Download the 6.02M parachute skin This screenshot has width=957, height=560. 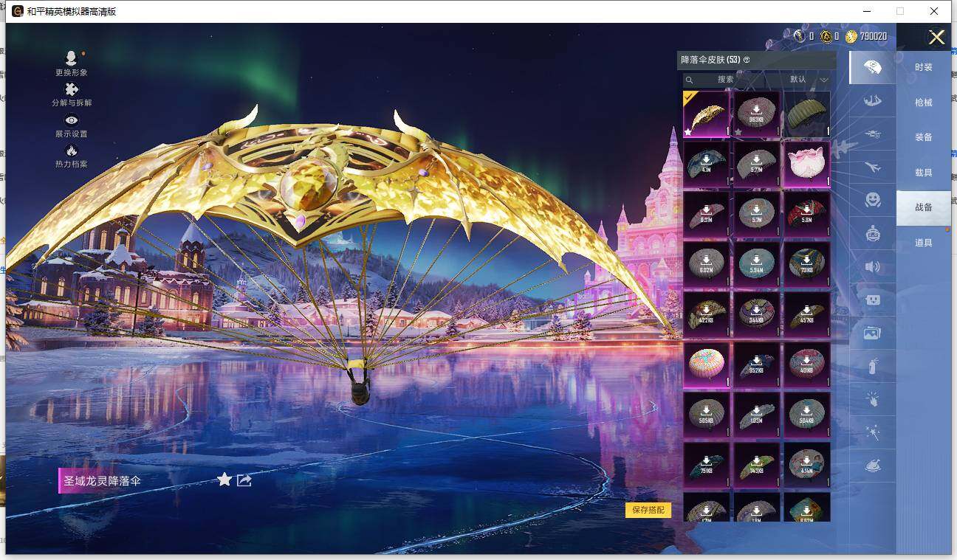[706, 264]
